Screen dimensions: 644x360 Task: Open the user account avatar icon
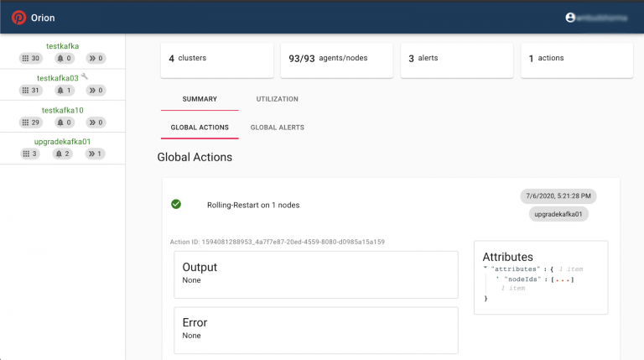pyautogui.click(x=571, y=17)
